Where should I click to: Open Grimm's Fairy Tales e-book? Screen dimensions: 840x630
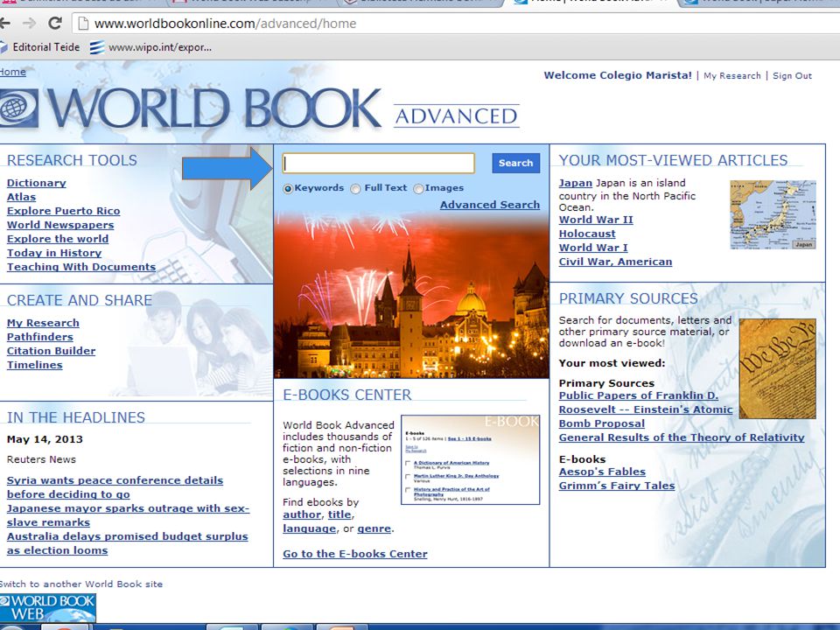click(x=617, y=486)
